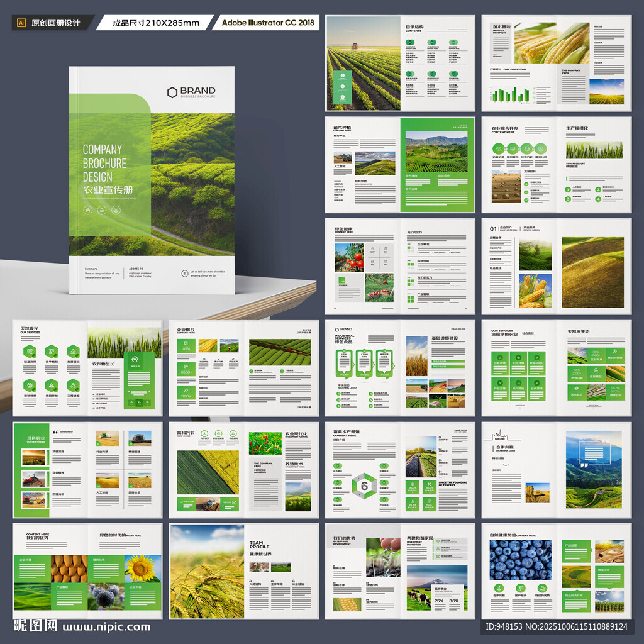Click the www.nipic.com link text

106,627
